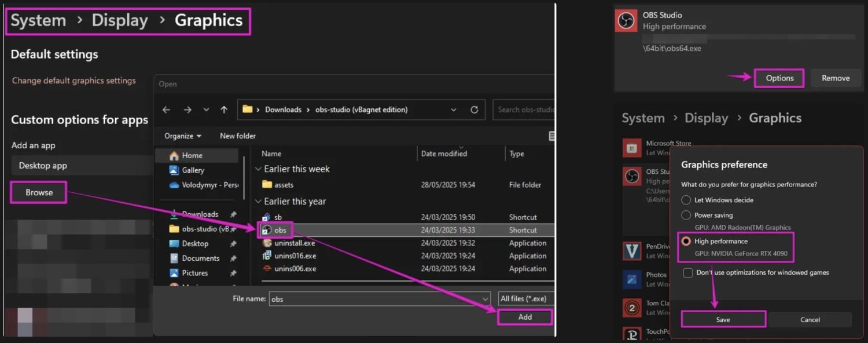868x343 pixels.
Task: Click obs-studio (vBagnet edition) path segment
Action: 362,110
